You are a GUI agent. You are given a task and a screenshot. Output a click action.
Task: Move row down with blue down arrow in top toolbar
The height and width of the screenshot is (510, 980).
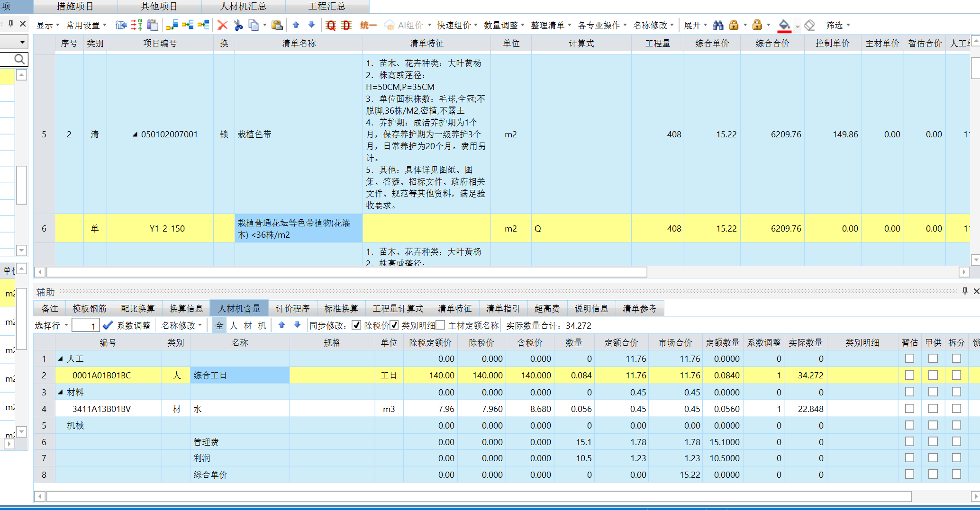pos(311,25)
